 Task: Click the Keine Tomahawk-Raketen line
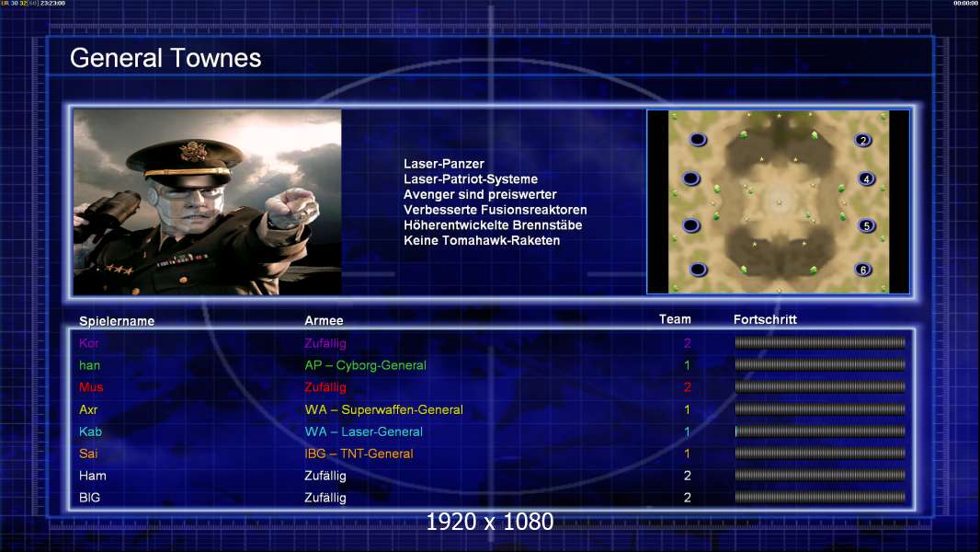(482, 240)
